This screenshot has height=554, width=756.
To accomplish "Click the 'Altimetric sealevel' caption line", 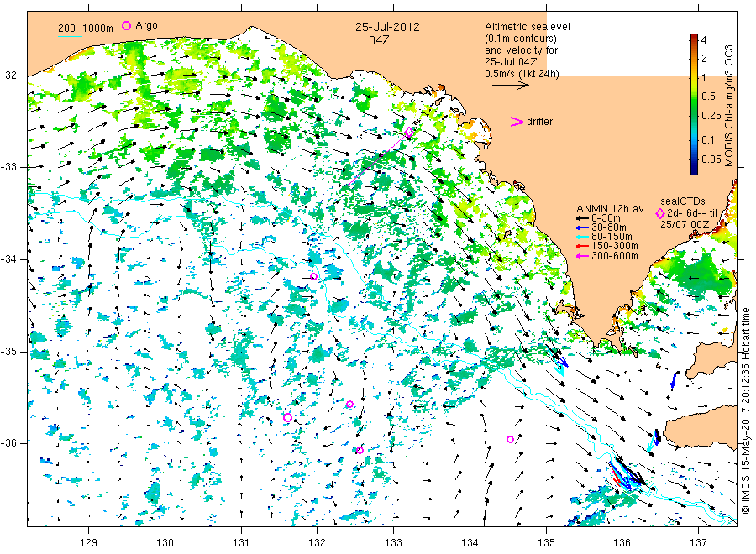I will coord(527,27).
